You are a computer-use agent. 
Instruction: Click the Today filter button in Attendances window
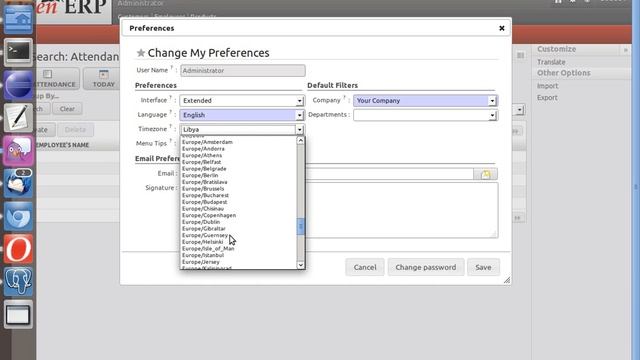coord(104,78)
